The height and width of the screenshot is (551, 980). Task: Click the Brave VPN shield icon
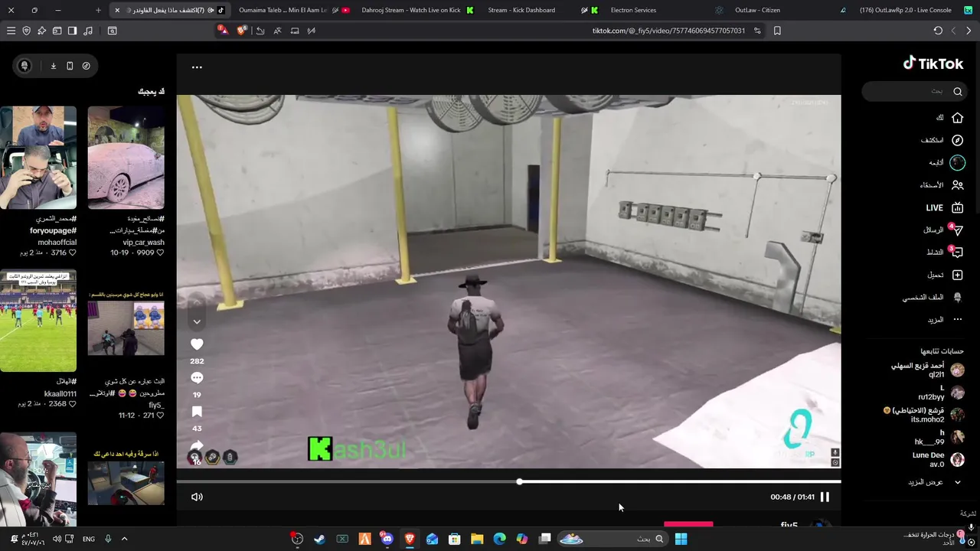[x=27, y=31]
